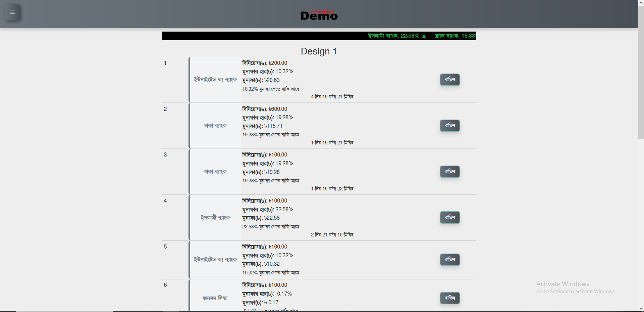Viewport: 644px width, 312px height.
Task: Cancel the জনসন লিভা investment
Action: pos(449,298)
